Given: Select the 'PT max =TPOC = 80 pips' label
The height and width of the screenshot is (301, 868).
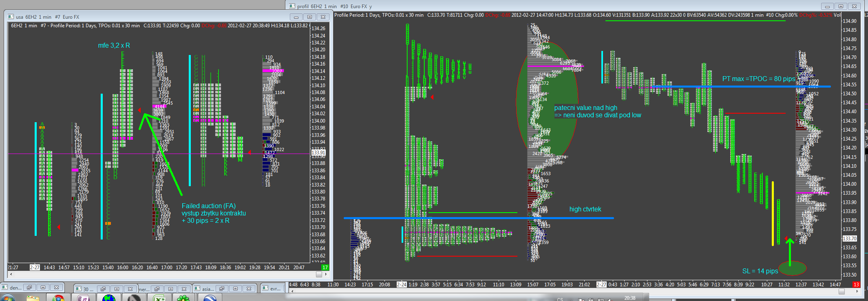Looking at the screenshot, I should 759,79.
